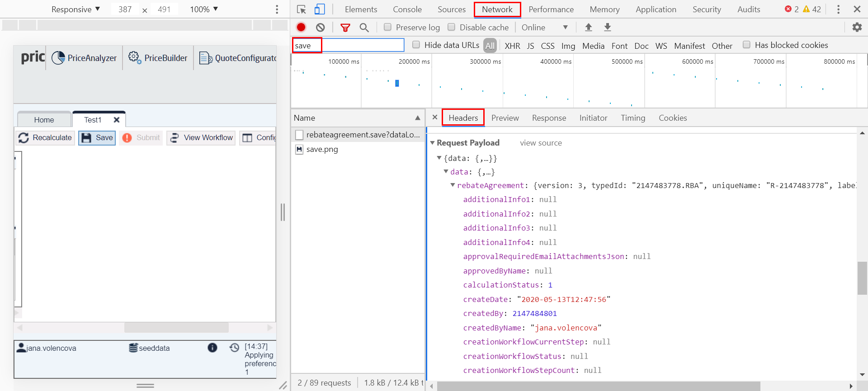
Task: Open QuoteConfigurator module
Action: coord(238,58)
